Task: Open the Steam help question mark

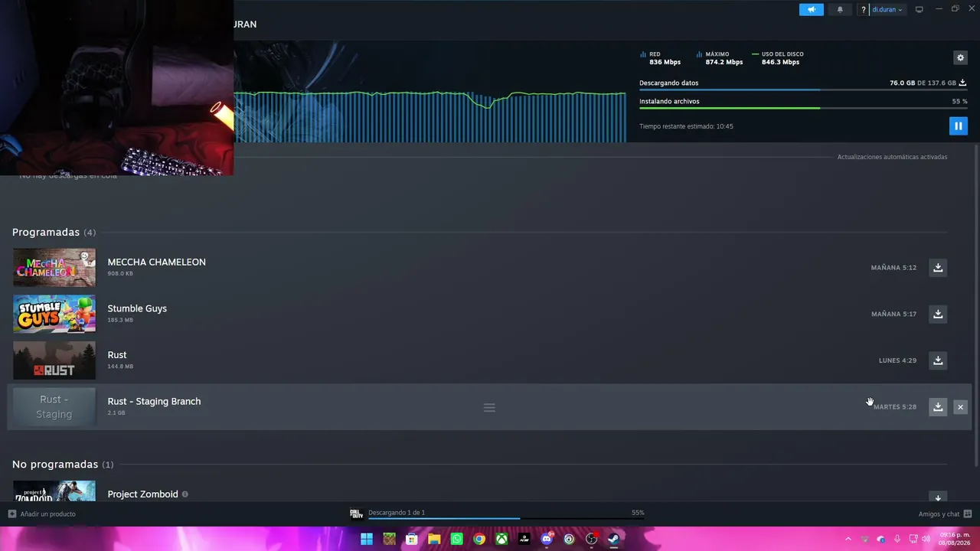Action: pos(864,10)
